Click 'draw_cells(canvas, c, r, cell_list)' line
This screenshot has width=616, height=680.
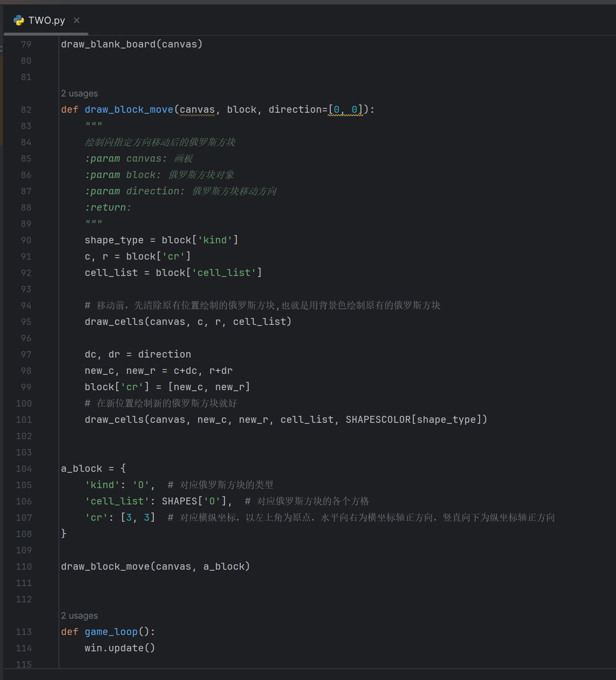coord(188,321)
